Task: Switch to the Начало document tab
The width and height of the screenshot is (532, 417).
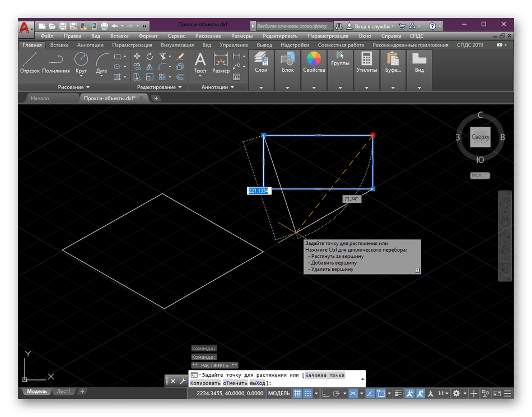Action: pos(40,99)
